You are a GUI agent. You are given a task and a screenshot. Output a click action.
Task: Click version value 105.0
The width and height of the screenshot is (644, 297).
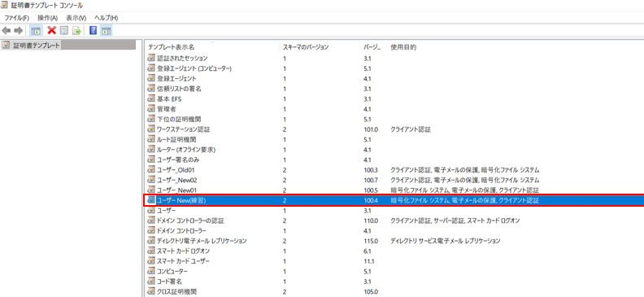coord(370,292)
